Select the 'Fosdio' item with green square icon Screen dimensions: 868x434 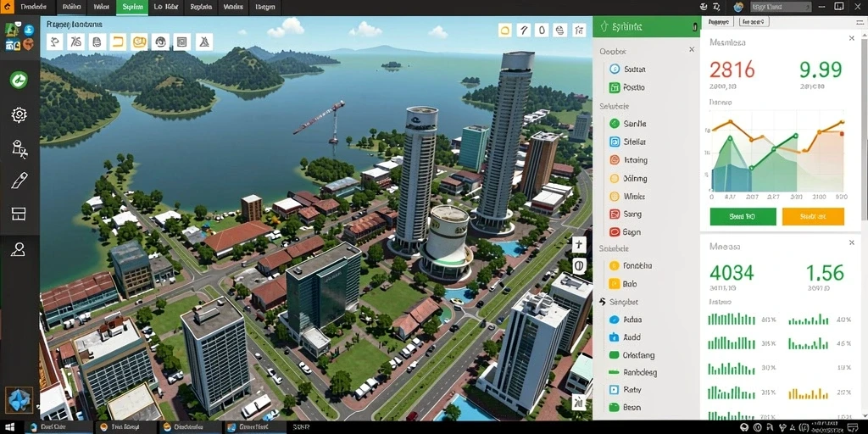click(x=627, y=87)
